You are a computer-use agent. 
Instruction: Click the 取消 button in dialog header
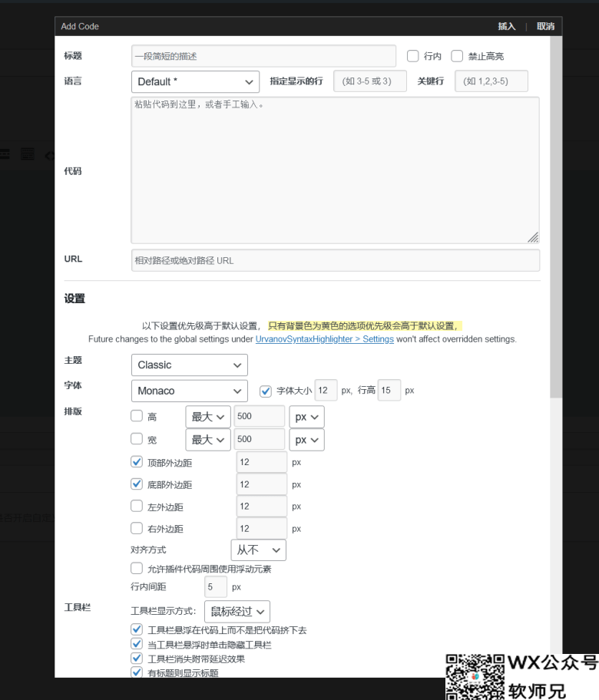[x=545, y=26]
